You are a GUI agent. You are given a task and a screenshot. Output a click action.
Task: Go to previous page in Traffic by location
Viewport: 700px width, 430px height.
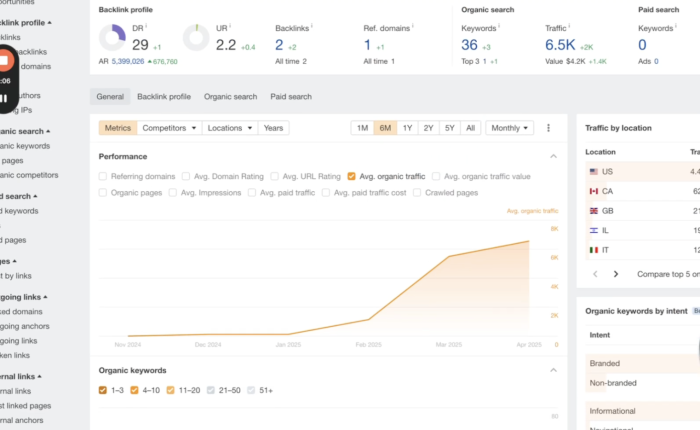(x=596, y=273)
